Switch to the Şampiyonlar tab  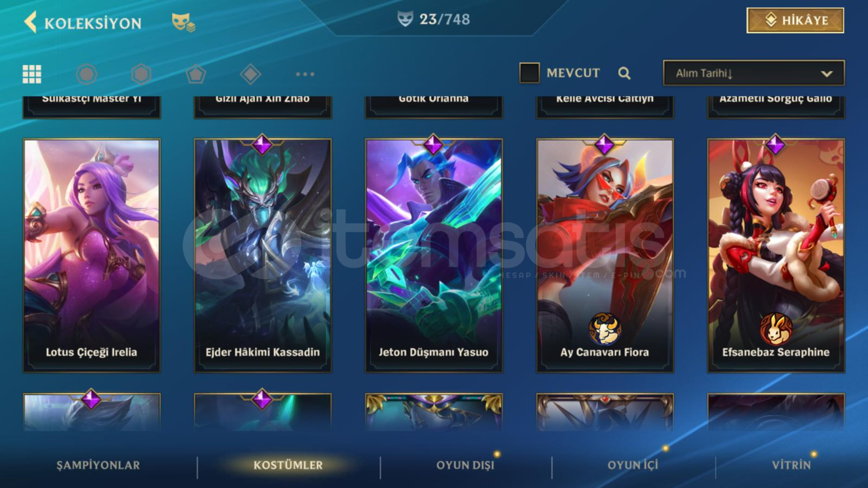98,465
